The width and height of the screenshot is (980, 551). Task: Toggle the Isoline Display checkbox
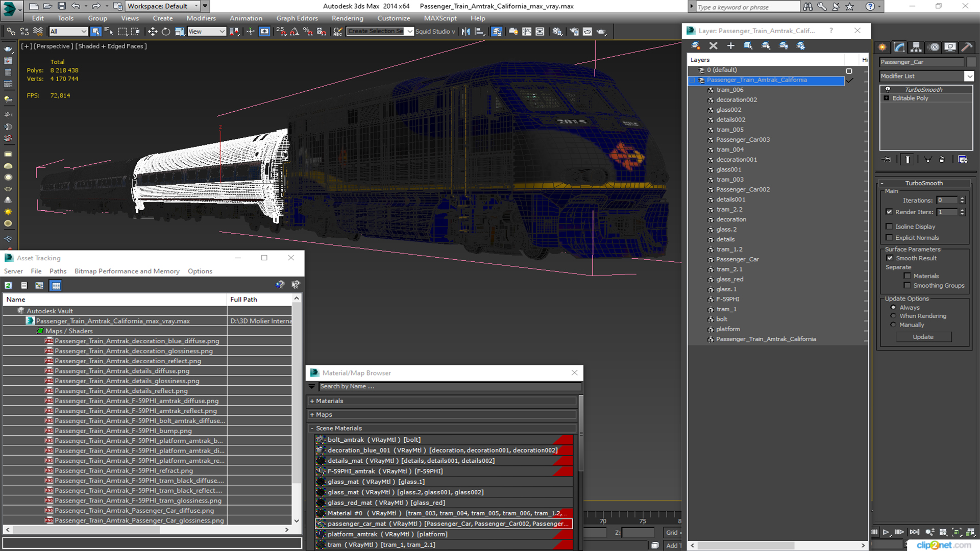pos(889,227)
